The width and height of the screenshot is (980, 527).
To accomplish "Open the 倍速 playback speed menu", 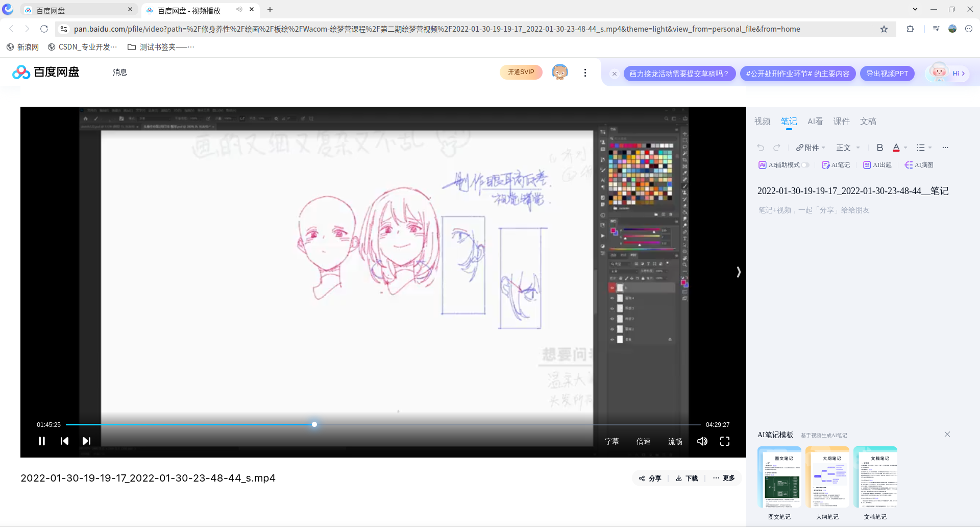I will click(x=644, y=441).
